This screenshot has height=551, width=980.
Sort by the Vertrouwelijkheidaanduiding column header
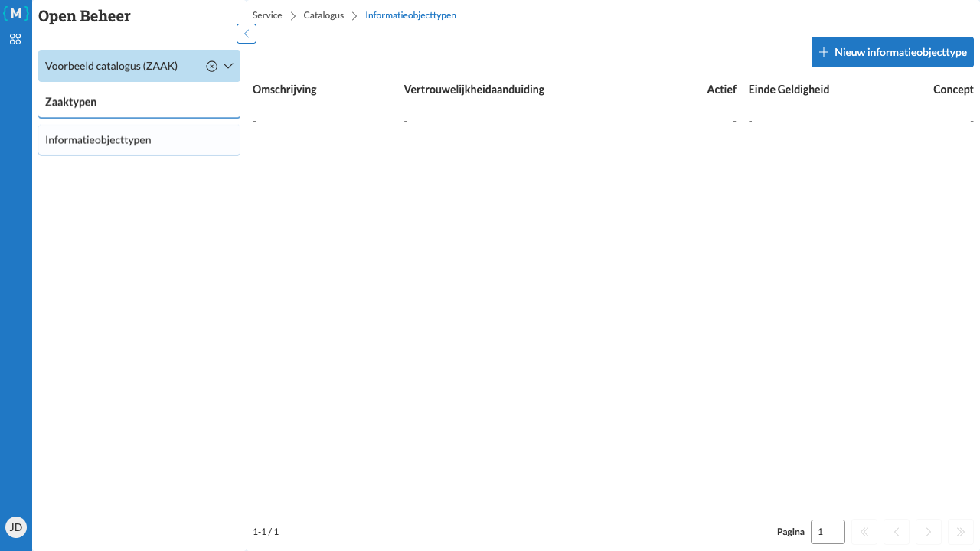(x=474, y=90)
